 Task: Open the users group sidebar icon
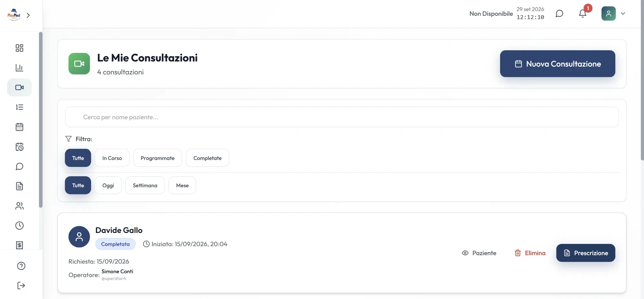19,206
